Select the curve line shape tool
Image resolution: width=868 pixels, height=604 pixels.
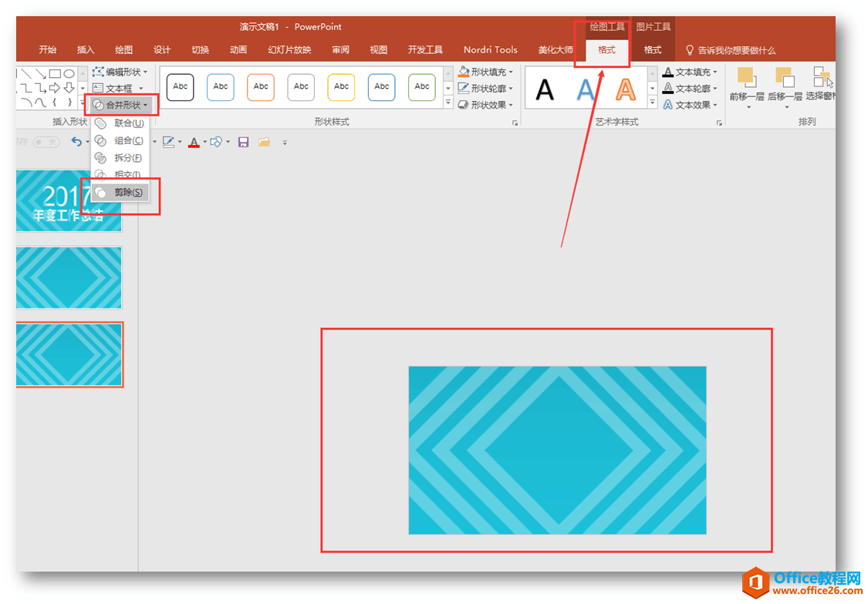coord(40,103)
